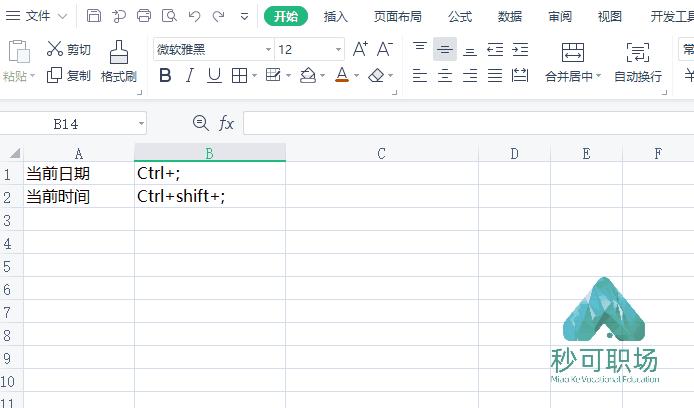Viewport: 694px width, 408px height.
Task: Click the Save icon in quick access toolbar
Action: tap(94, 16)
